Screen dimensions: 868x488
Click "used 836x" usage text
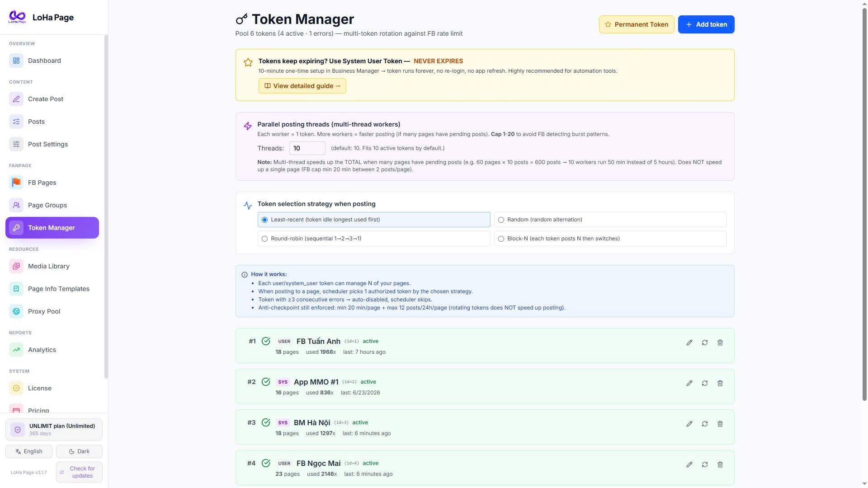pyautogui.click(x=320, y=393)
